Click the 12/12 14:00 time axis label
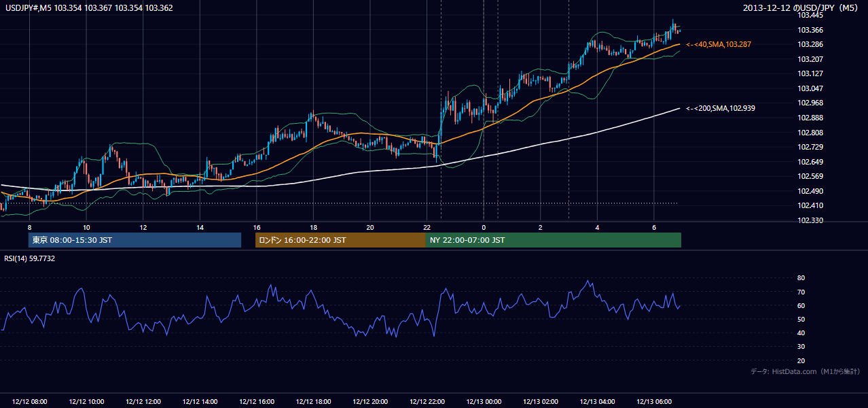The width and height of the screenshot is (868, 408). (x=200, y=402)
